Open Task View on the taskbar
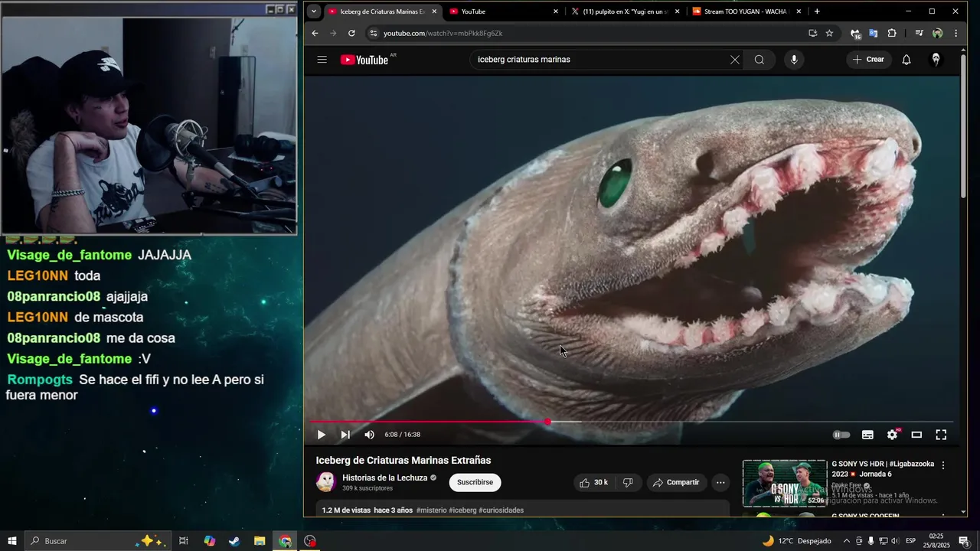 point(184,541)
